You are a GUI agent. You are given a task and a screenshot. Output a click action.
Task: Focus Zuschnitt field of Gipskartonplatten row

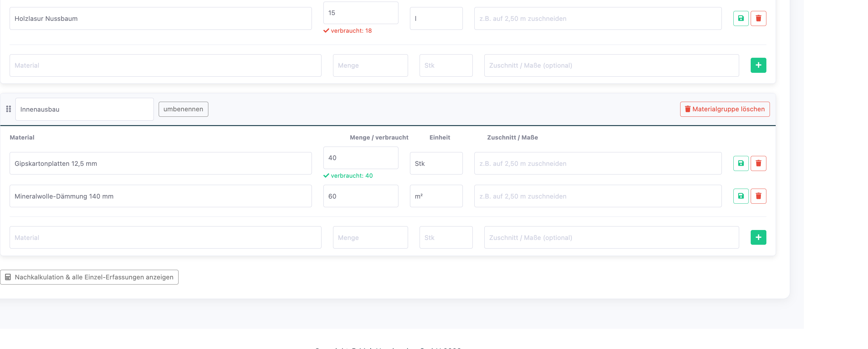point(598,164)
